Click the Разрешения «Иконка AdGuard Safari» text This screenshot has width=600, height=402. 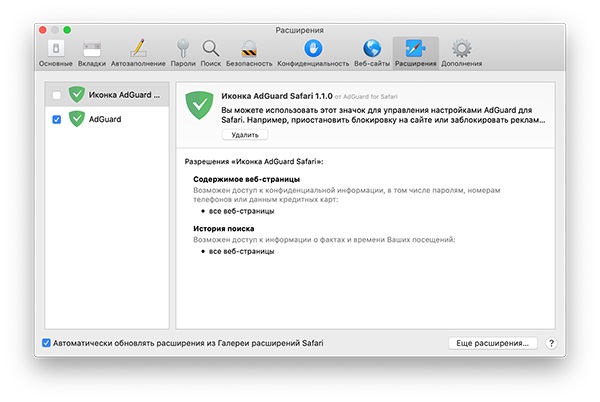254,161
